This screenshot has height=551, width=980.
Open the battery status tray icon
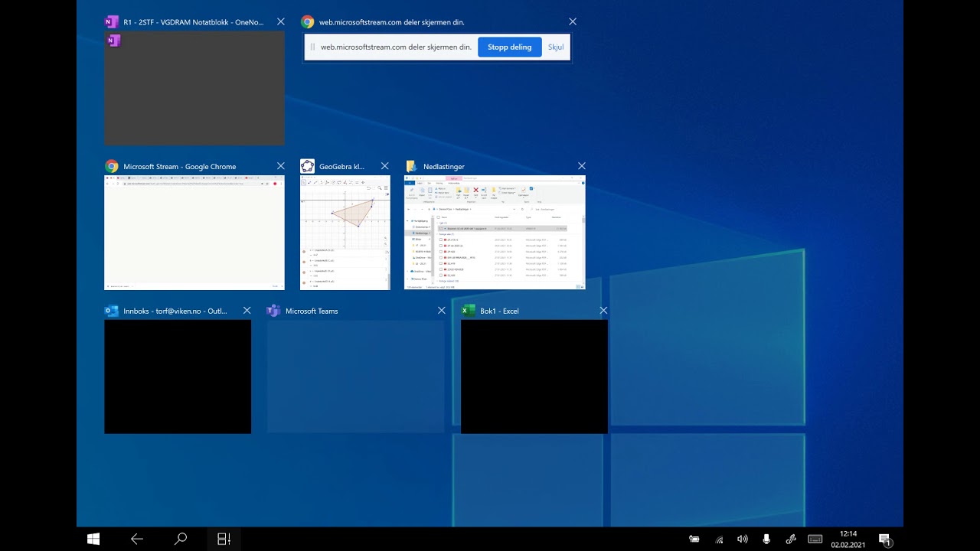tap(694, 540)
